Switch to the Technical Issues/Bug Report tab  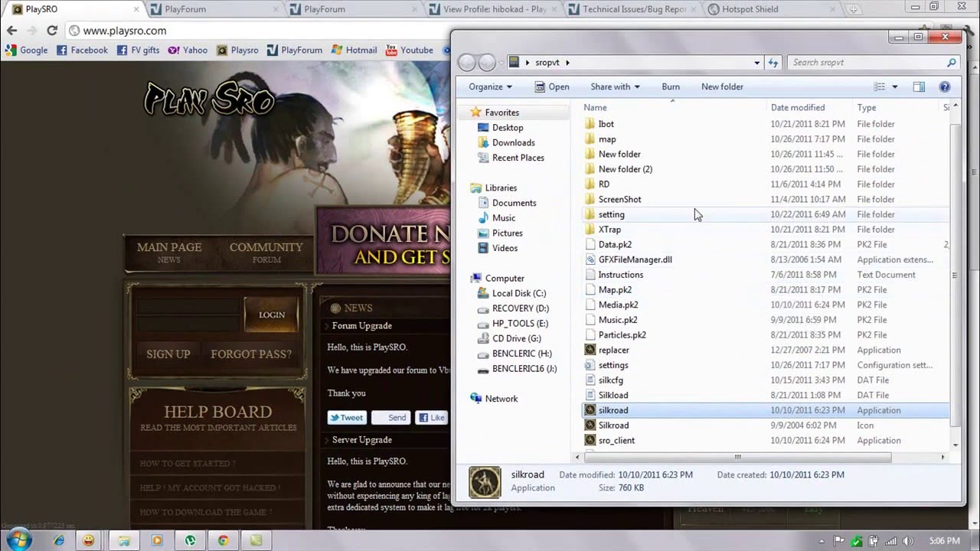(x=634, y=9)
